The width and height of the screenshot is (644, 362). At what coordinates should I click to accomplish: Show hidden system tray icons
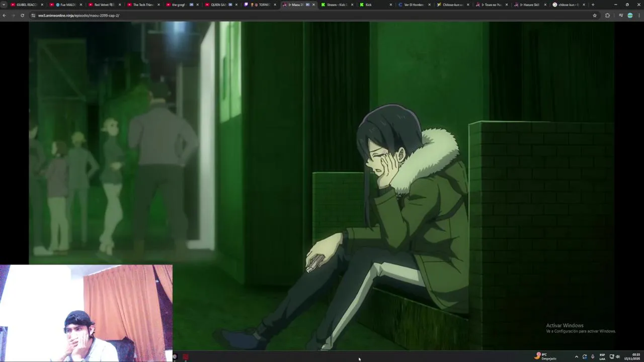point(577,357)
